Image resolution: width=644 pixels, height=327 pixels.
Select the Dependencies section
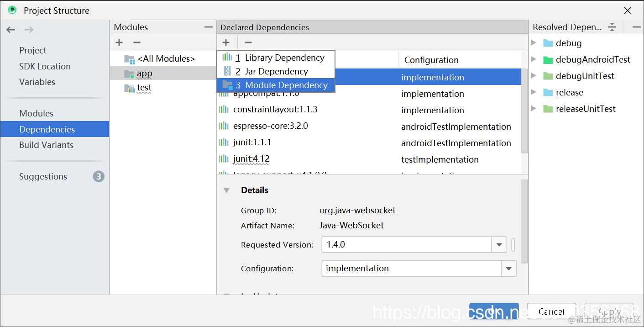tap(55, 129)
